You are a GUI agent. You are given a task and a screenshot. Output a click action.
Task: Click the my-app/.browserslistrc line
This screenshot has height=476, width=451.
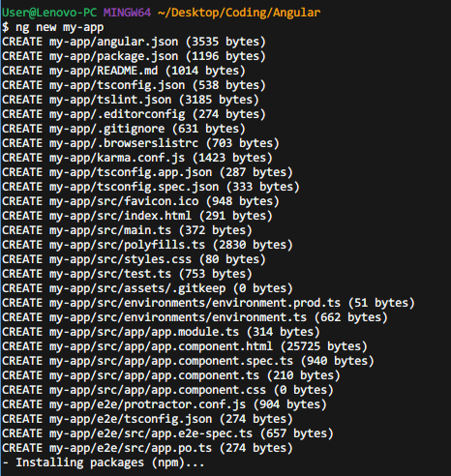coord(140,143)
